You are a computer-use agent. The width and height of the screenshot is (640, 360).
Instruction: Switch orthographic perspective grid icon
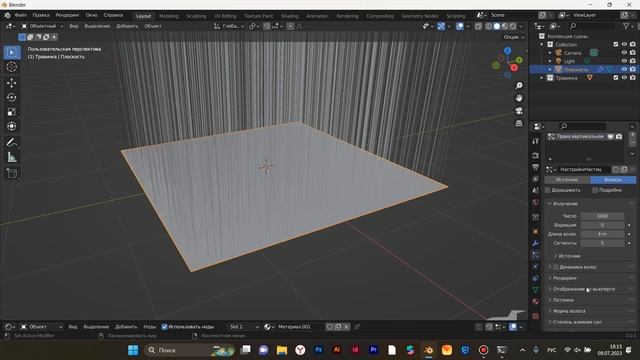click(x=519, y=123)
